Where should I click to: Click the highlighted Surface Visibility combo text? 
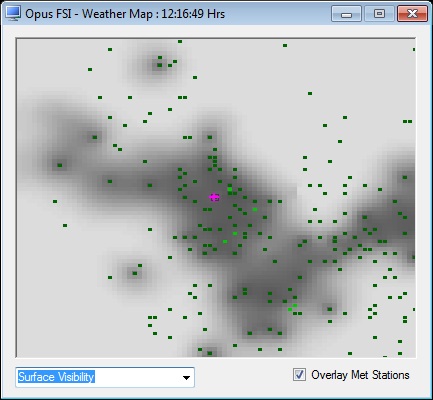(x=56, y=377)
